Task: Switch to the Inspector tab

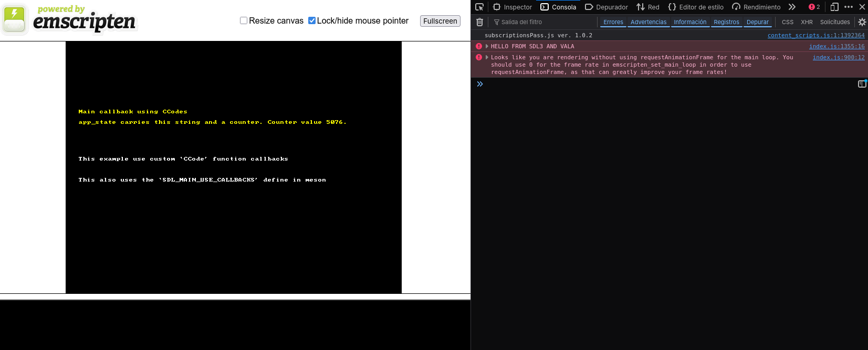Action: coord(512,7)
